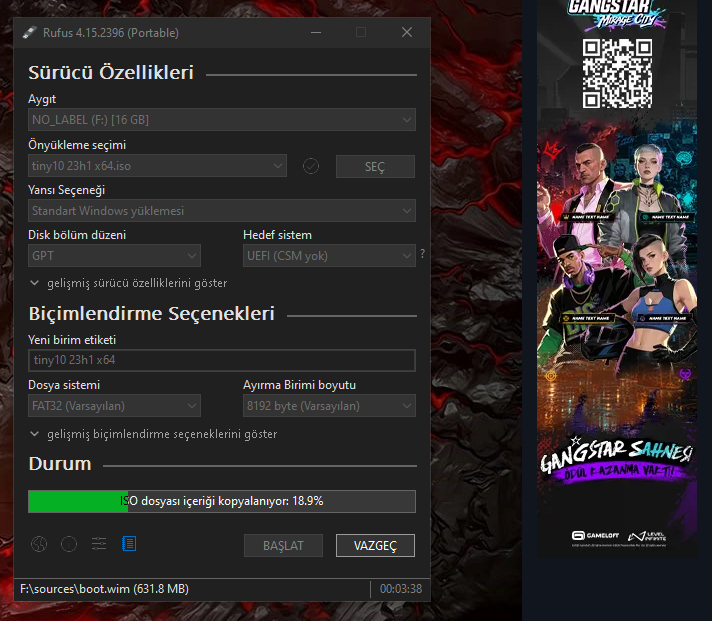Open the Disk bölüm düzeni GPT dropdown
Screen dimensions: 712x621
[114, 256]
